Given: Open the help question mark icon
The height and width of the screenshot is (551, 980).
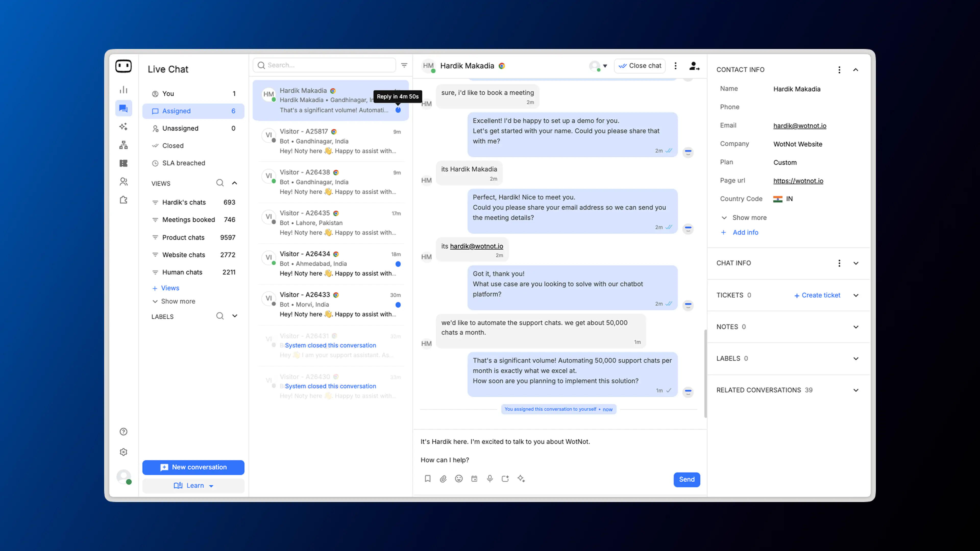Looking at the screenshot, I should [x=124, y=432].
